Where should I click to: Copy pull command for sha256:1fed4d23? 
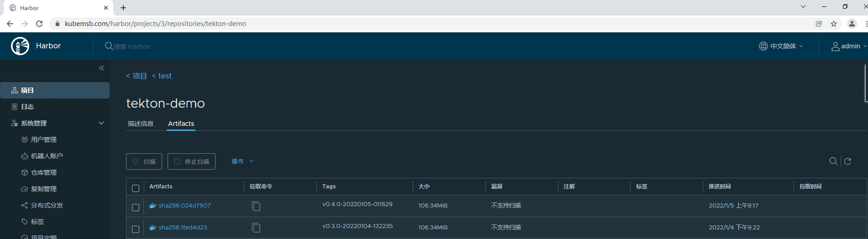[256, 228]
